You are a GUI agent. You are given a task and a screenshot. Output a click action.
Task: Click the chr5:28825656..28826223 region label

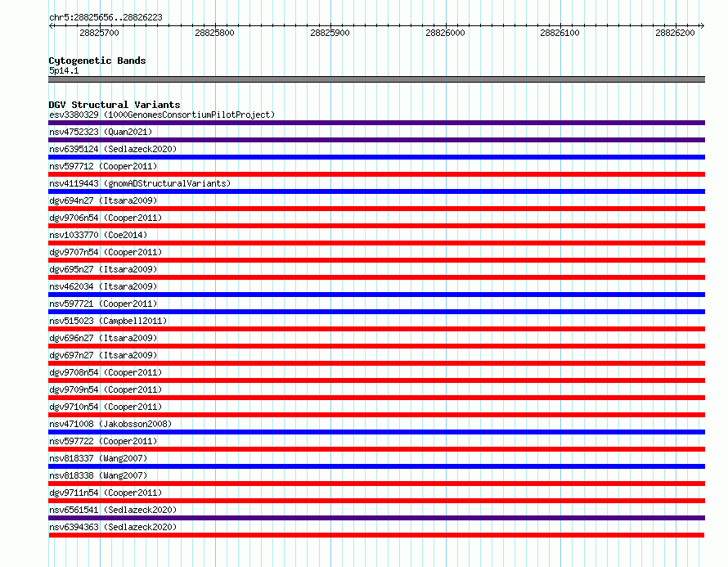pyautogui.click(x=106, y=17)
